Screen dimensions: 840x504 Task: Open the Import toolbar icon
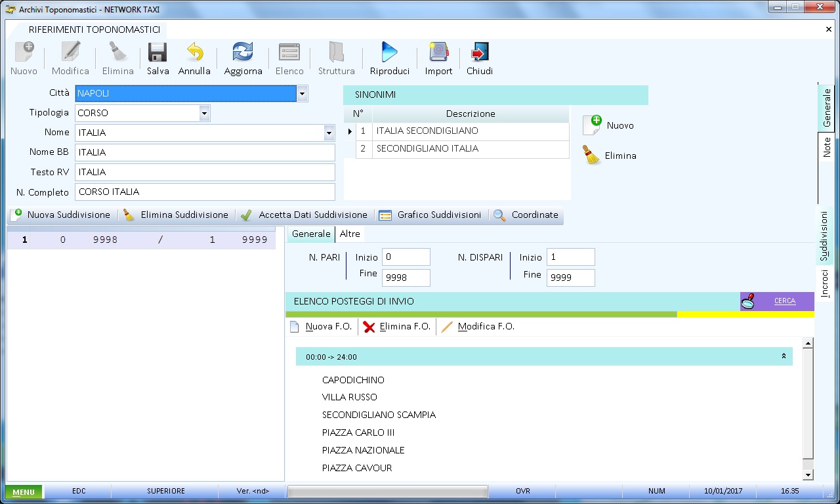pyautogui.click(x=438, y=53)
